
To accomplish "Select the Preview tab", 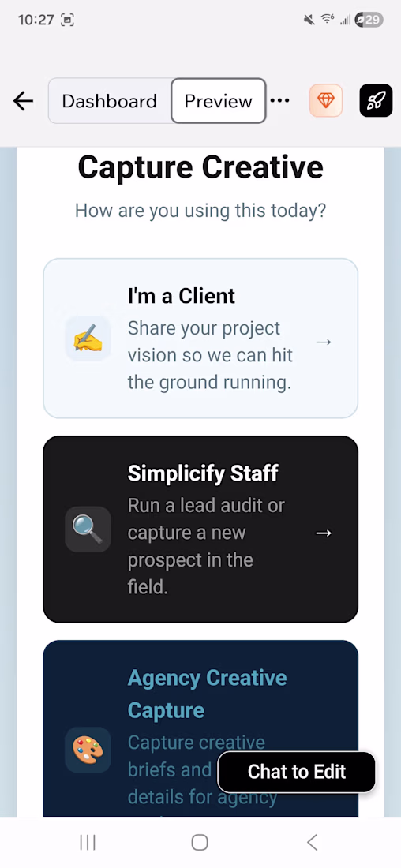I will pos(218,101).
